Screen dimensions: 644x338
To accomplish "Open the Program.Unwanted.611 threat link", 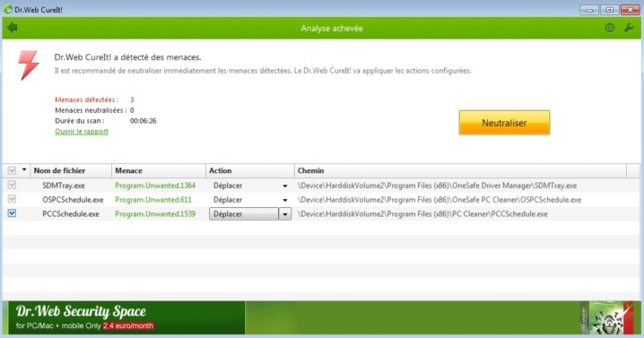I will 152,200.
